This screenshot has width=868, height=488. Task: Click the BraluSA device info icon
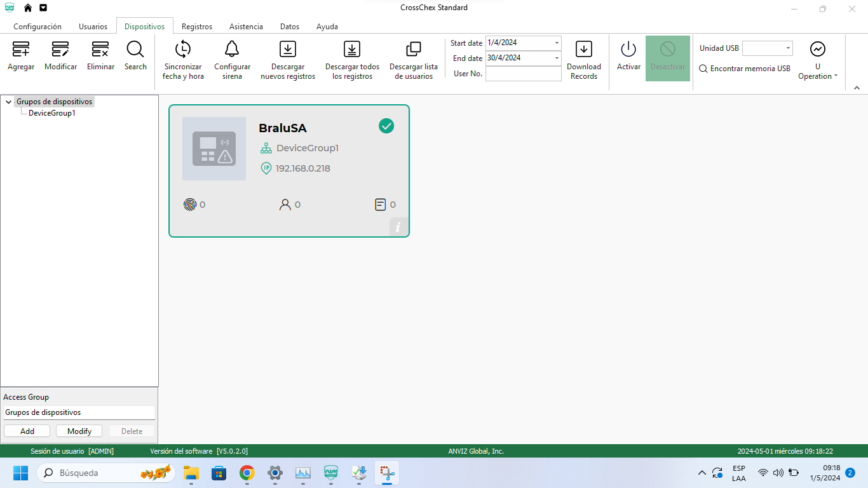398,227
